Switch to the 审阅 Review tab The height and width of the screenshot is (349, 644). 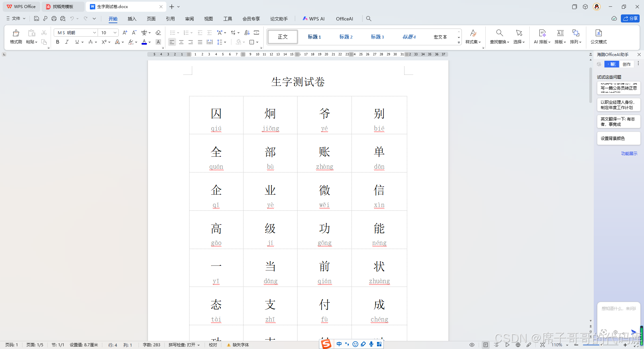(190, 19)
